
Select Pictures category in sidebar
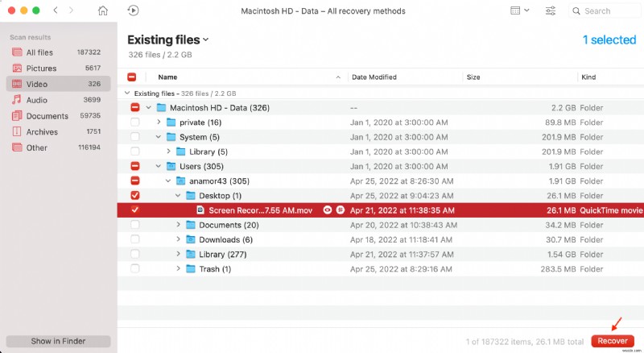tap(58, 68)
